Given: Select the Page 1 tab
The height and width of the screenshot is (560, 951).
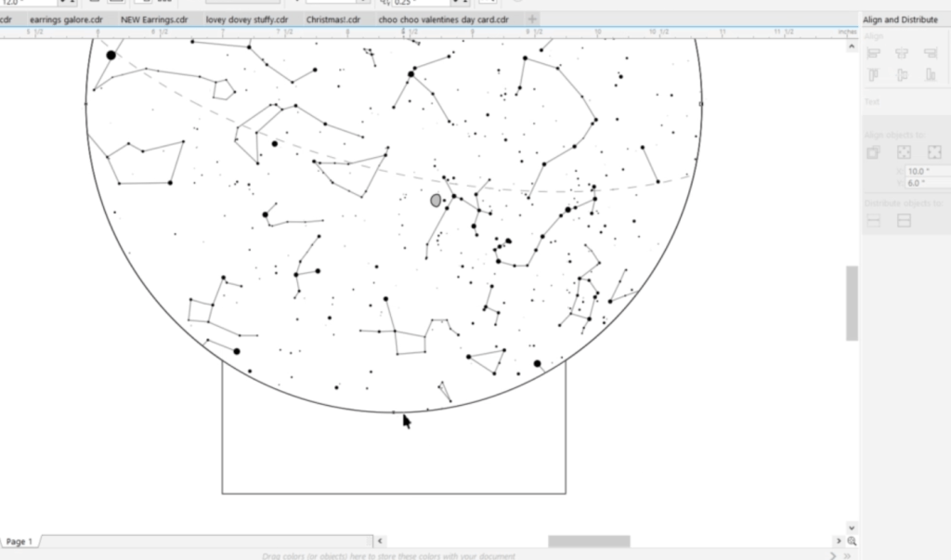Looking at the screenshot, I should tap(20, 541).
